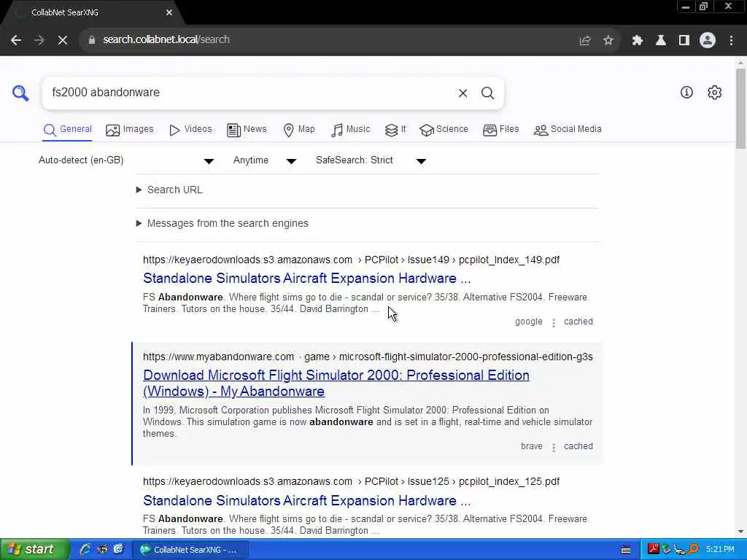747x560 pixels.
Task: Open the info (about) icon
Action: click(686, 93)
